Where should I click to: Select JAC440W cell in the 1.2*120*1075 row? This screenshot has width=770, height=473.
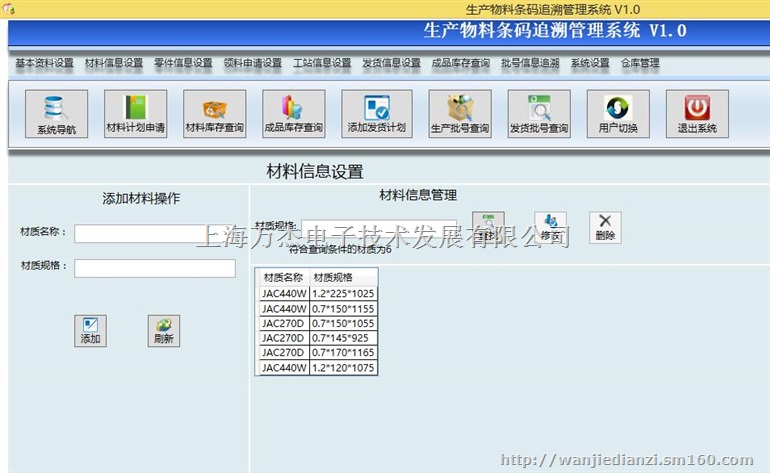tap(284, 367)
